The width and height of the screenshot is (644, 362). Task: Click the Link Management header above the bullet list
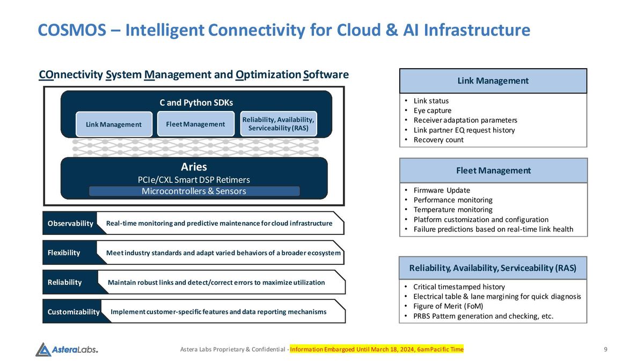(x=493, y=81)
